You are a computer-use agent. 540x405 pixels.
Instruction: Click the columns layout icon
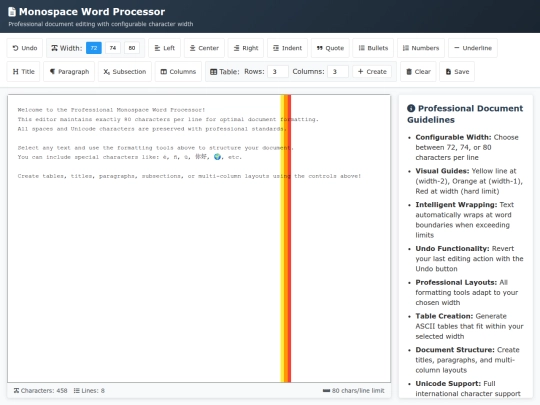pos(164,72)
